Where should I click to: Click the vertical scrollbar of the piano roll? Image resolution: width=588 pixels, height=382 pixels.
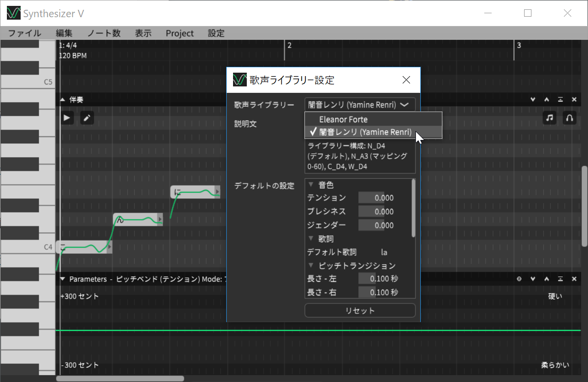[x=584, y=206]
